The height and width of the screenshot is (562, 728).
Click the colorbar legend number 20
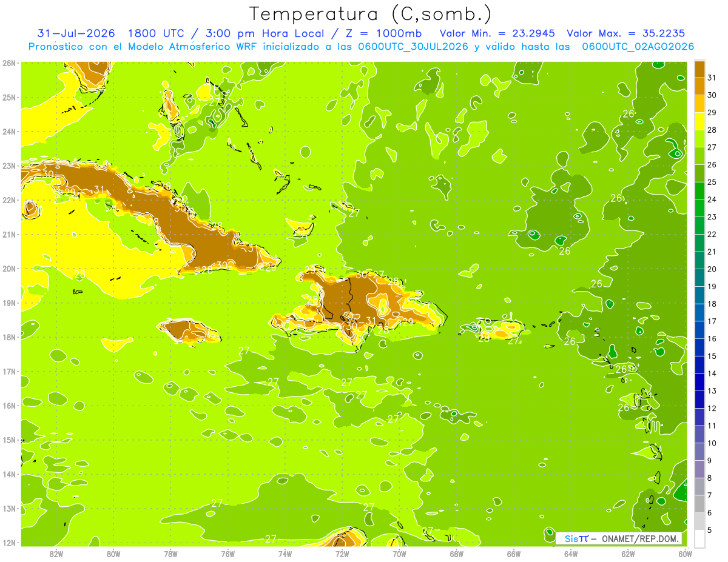[x=712, y=269]
